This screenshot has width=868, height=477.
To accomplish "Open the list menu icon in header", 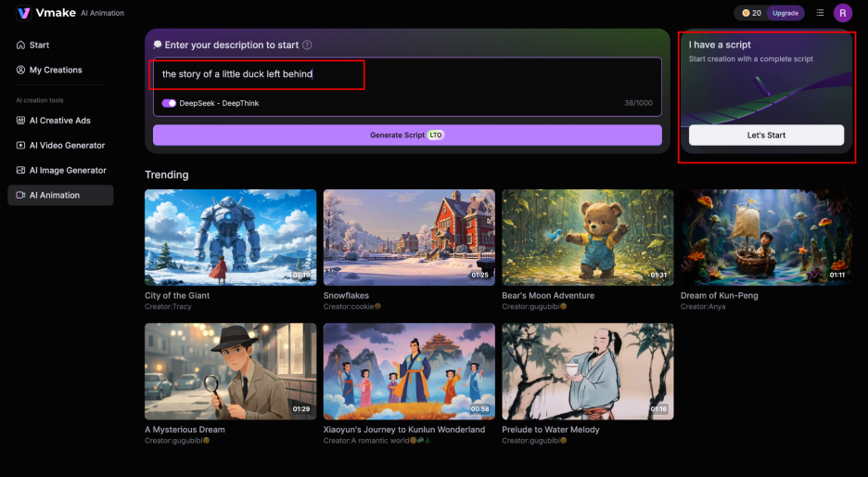I will pos(820,13).
